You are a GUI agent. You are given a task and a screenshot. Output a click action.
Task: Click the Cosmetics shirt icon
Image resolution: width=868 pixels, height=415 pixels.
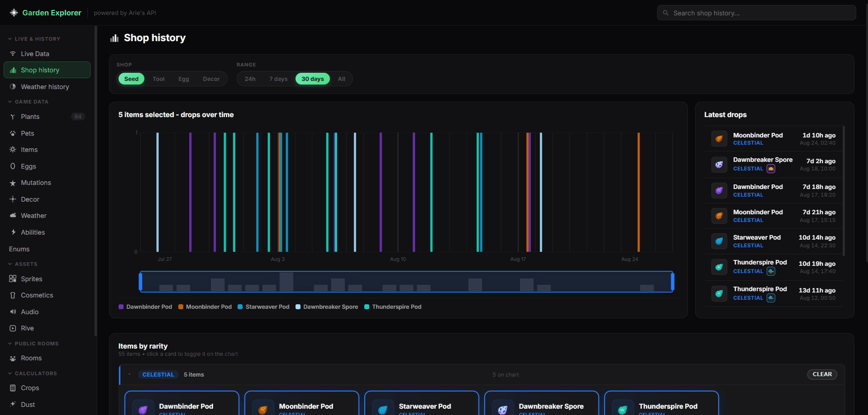point(13,295)
